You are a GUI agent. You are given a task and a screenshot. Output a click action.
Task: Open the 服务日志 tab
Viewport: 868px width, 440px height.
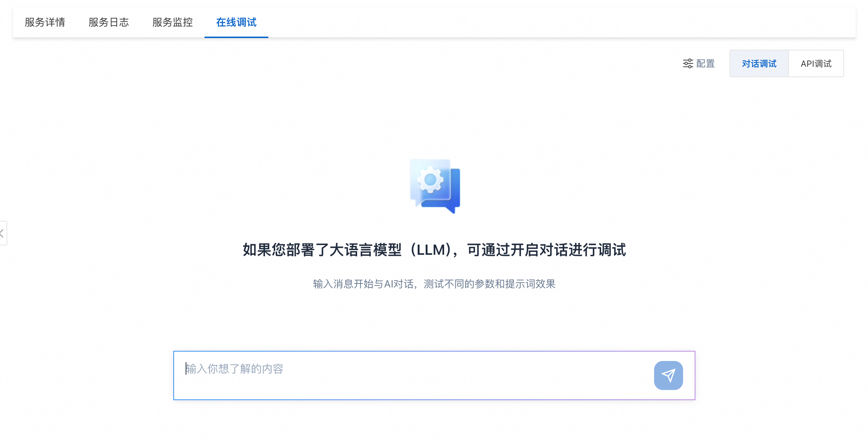[x=109, y=22]
